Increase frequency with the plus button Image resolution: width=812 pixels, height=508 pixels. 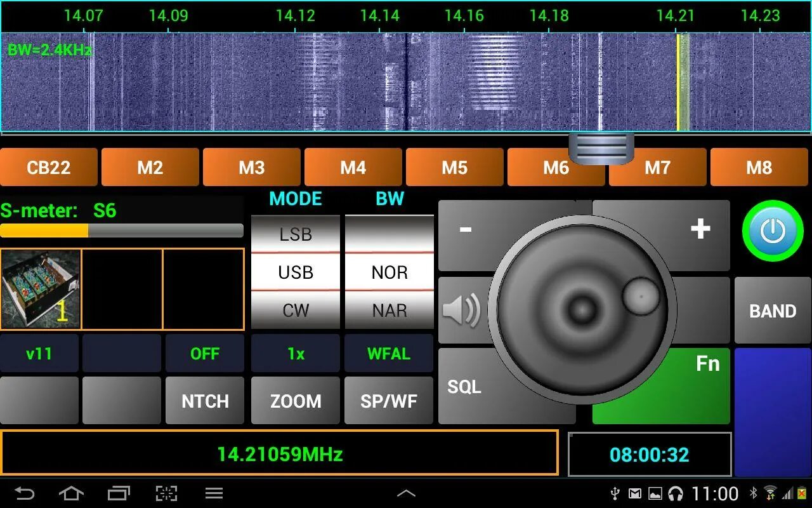700,229
